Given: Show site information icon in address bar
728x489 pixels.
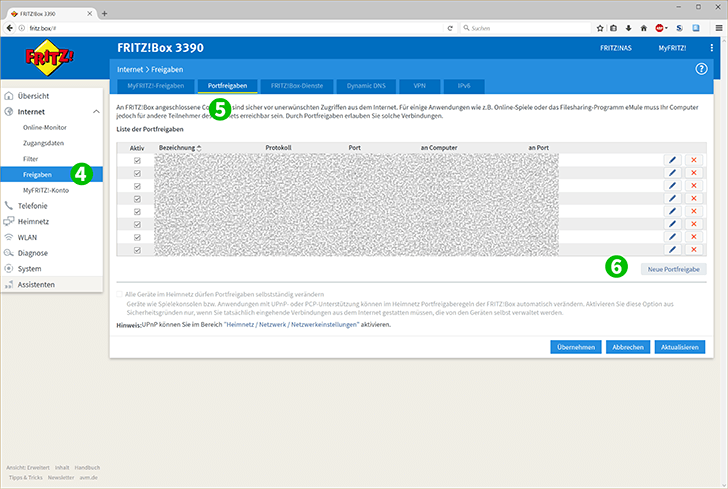Looking at the screenshot, I should 21,28.
